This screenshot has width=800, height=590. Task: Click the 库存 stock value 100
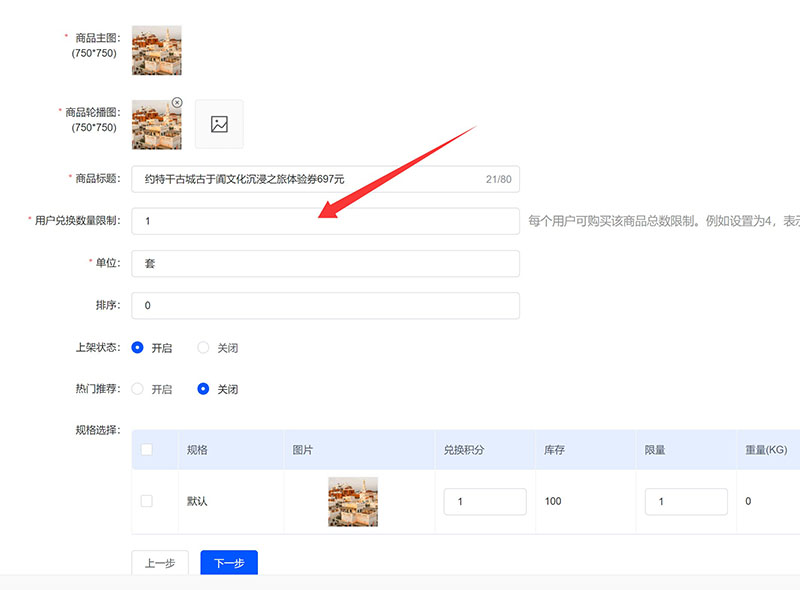pyautogui.click(x=553, y=501)
